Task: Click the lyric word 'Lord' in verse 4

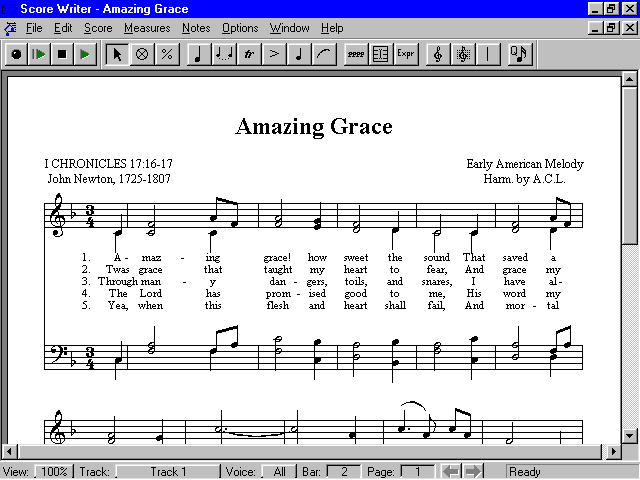Action: 151,293
